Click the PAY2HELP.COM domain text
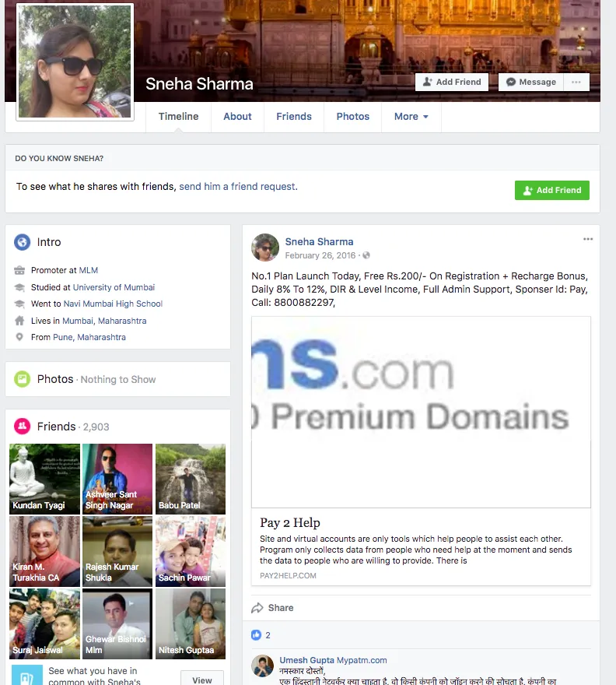The height and width of the screenshot is (685, 616). (288, 576)
